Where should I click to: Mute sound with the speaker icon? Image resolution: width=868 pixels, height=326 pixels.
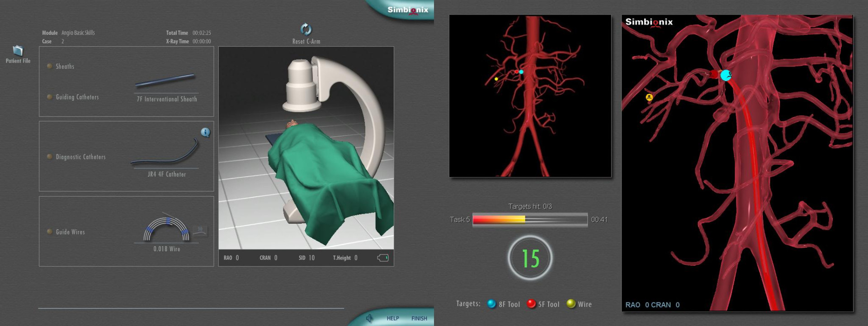(x=369, y=318)
